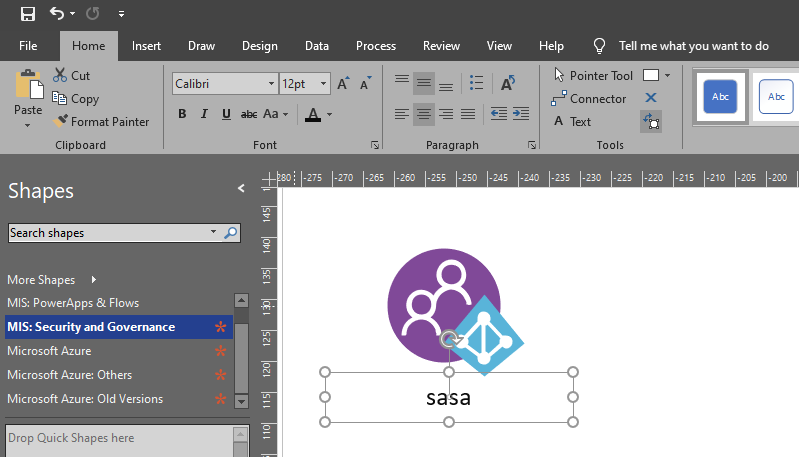Copy the selection
The height and width of the screenshot is (457, 799).
click(75, 98)
